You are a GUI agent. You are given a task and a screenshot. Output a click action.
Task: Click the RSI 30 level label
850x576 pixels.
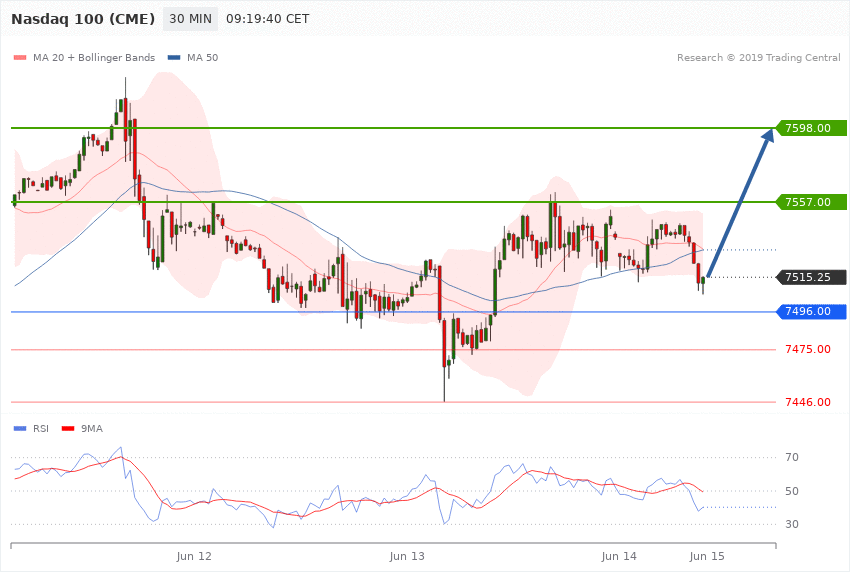click(792, 525)
